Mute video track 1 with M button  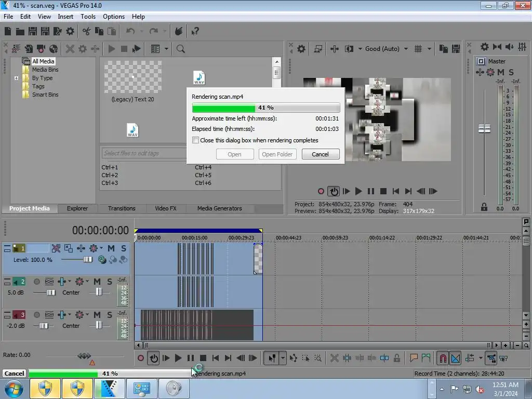coord(111,248)
